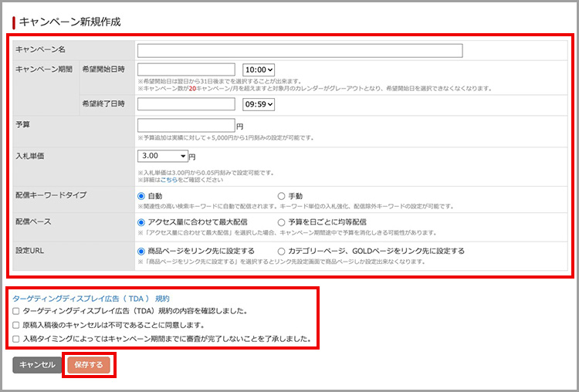Screen dimensions: 579x392
Task: Check 原稿入稿後のキャンセルは不可 agreement checkbox
Action: coord(16,325)
